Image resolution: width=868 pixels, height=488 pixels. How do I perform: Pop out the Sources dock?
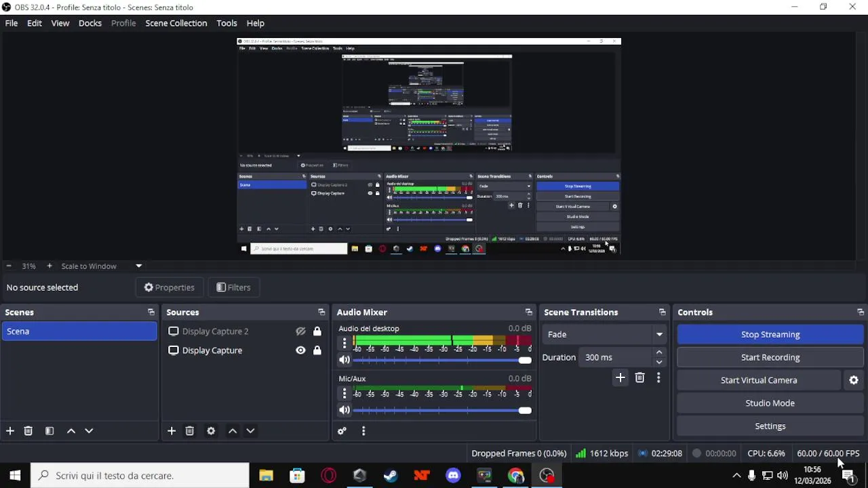(x=321, y=312)
